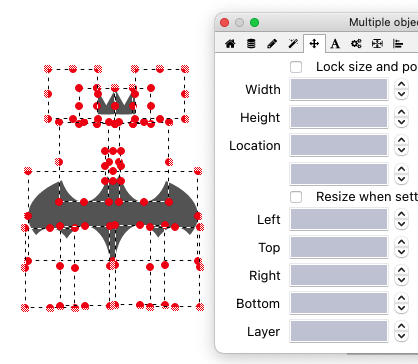Decrease Height with the down stepper
This screenshot has width=418, height=364.
coord(401,122)
